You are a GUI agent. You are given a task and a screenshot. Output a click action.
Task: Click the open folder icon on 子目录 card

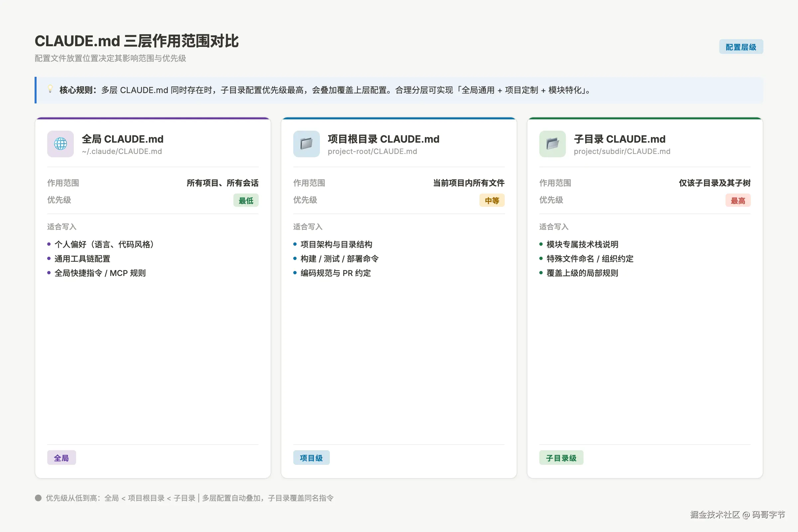point(552,144)
